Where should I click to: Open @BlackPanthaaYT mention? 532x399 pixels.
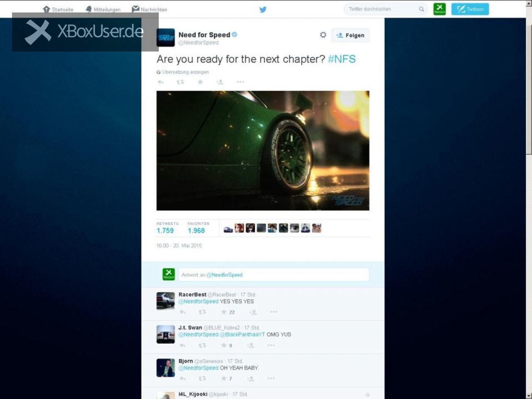[242, 335]
